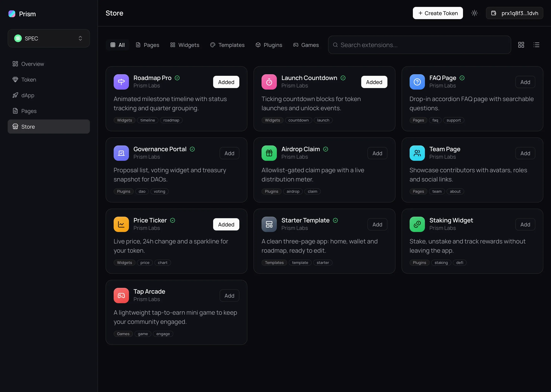Toggle the light/dark theme sun icon
This screenshot has height=392, width=551.
click(474, 13)
